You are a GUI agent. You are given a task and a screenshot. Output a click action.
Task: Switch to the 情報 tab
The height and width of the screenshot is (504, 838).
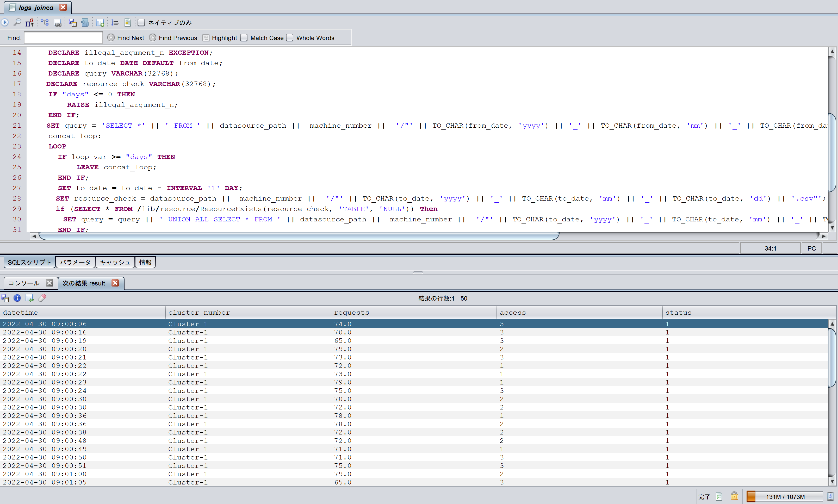[x=145, y=262]
